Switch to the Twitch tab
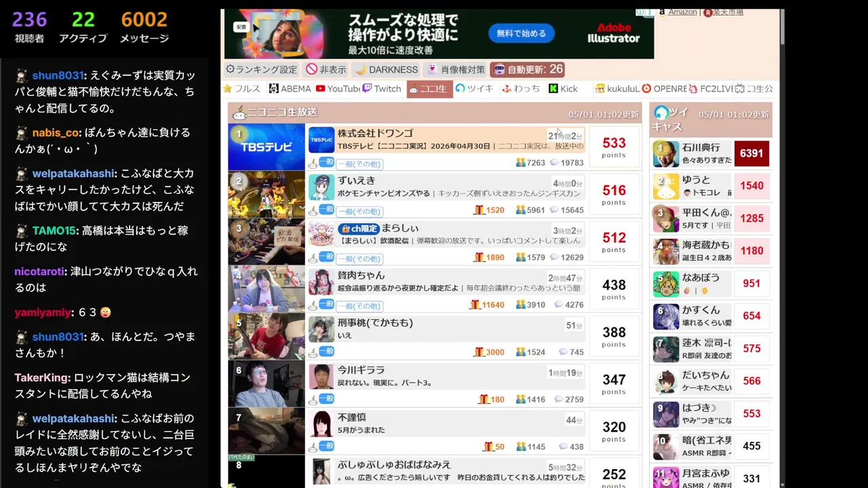 click(x=382, y=89)
